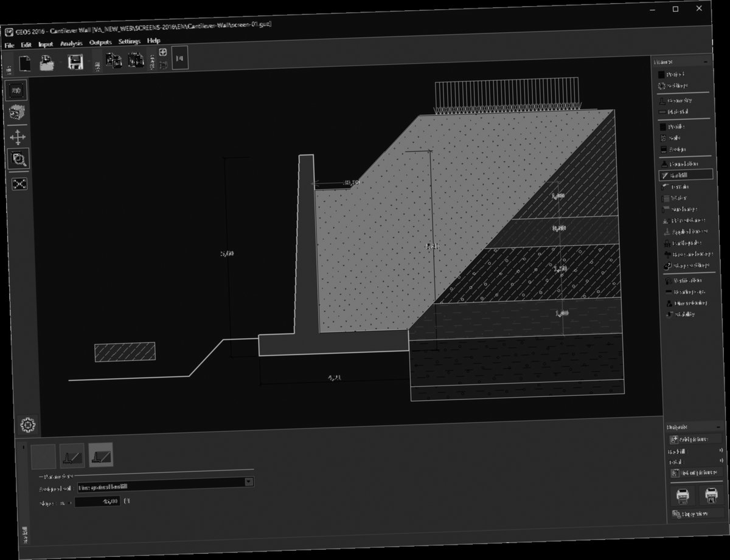Add a construction stage with the plus icon
This screenshot has width=730, height=560.
tap(163, 52)
